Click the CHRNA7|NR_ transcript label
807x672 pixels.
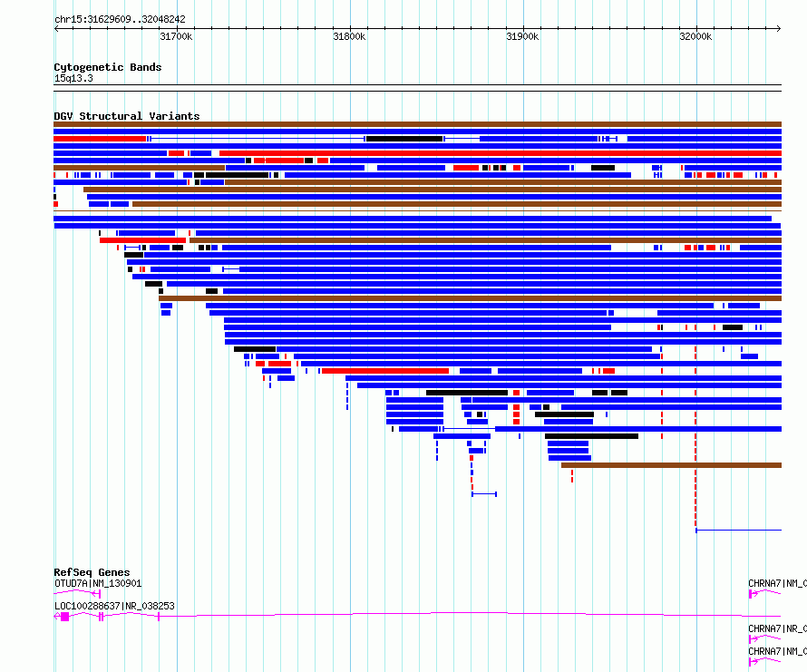click(x=777, y=628)
